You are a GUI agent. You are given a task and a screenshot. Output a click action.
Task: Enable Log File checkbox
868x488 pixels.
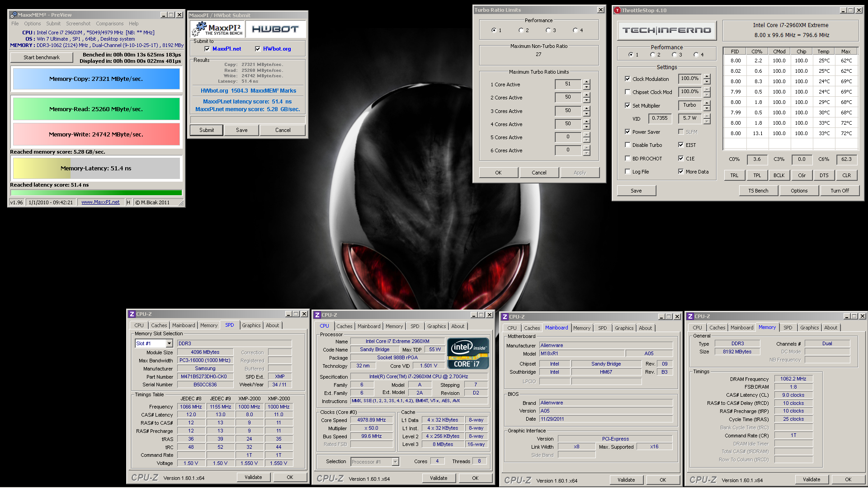[x=627, y=171]
